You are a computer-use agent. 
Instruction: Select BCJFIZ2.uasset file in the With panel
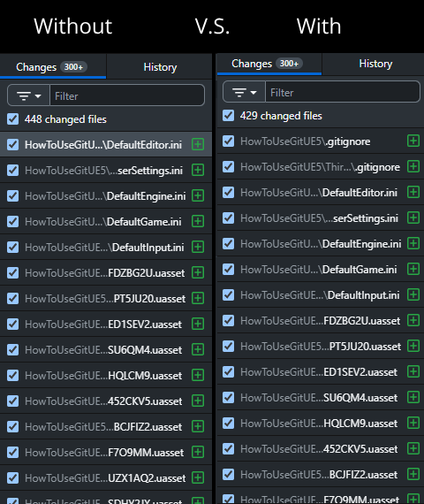pos(321,475)
